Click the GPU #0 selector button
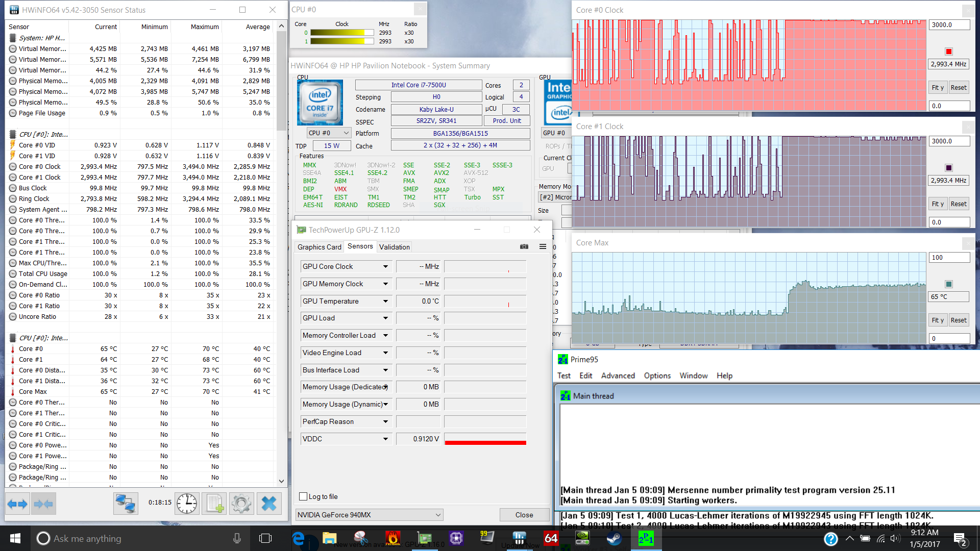The image size is (980, 551). (x=556, y=133)
